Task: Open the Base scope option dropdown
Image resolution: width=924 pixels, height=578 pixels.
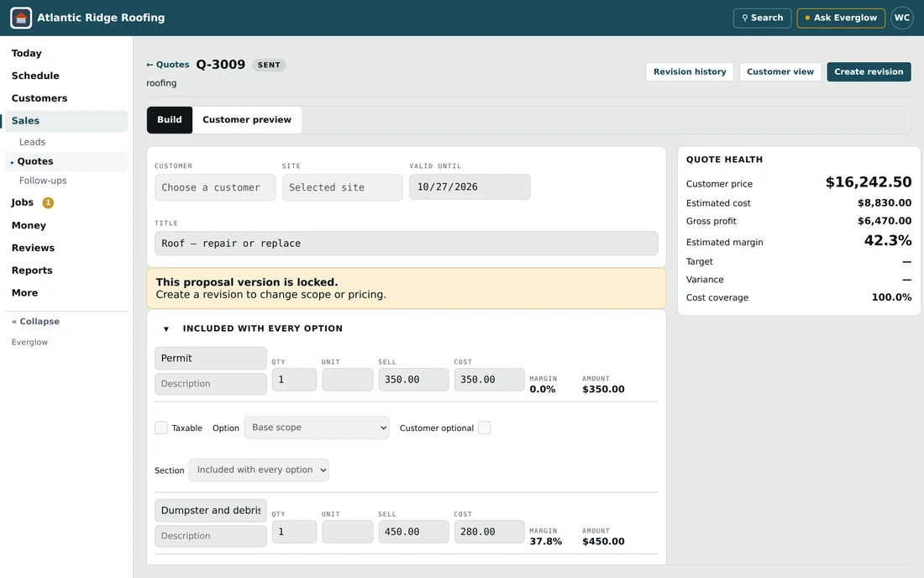Action: pos(317,428)
